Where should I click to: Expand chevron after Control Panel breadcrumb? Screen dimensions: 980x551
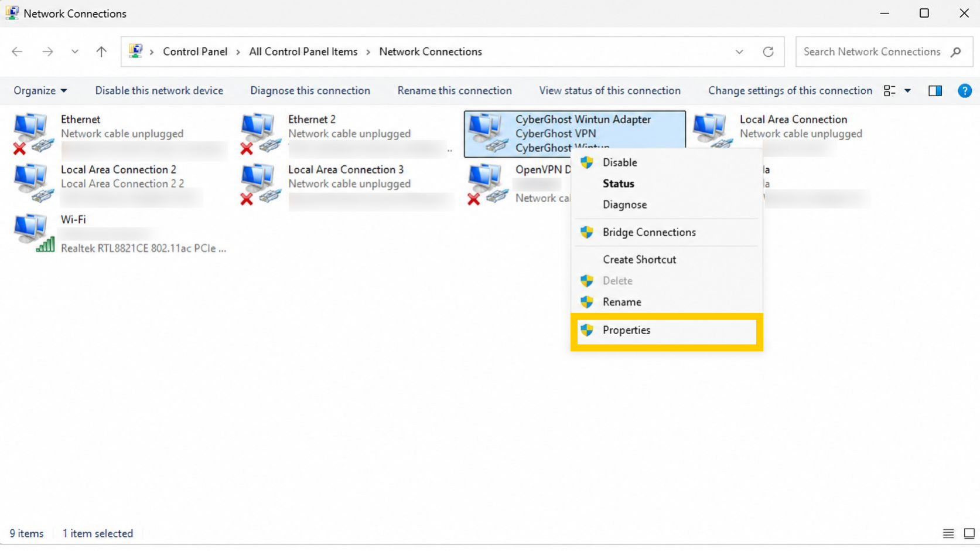pyautogui.click(x=238, y=52)
